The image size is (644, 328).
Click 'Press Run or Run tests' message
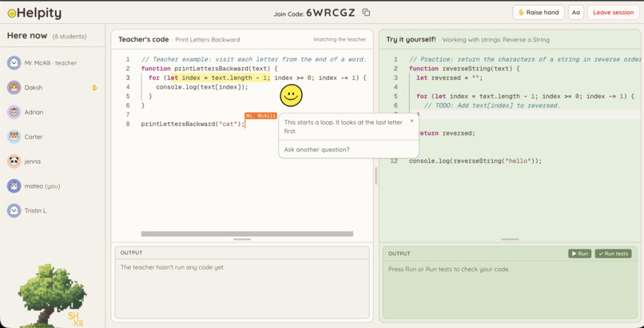(x=449, y=270)
